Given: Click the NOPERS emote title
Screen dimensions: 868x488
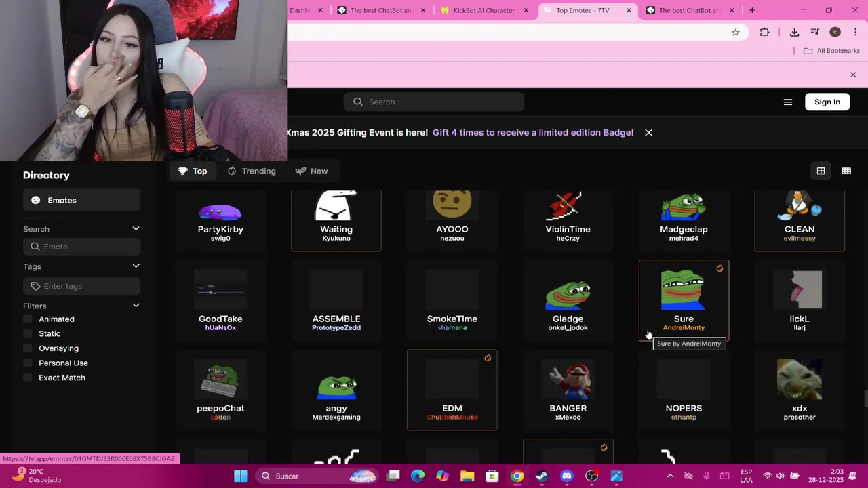Looking at the screenshot, I should pos(684,408).
